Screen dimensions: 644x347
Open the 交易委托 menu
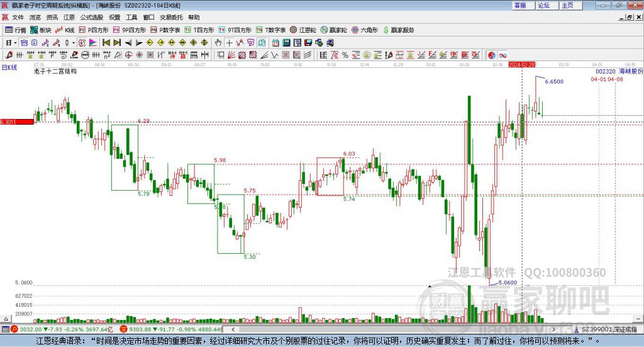[x=171, y=17]
